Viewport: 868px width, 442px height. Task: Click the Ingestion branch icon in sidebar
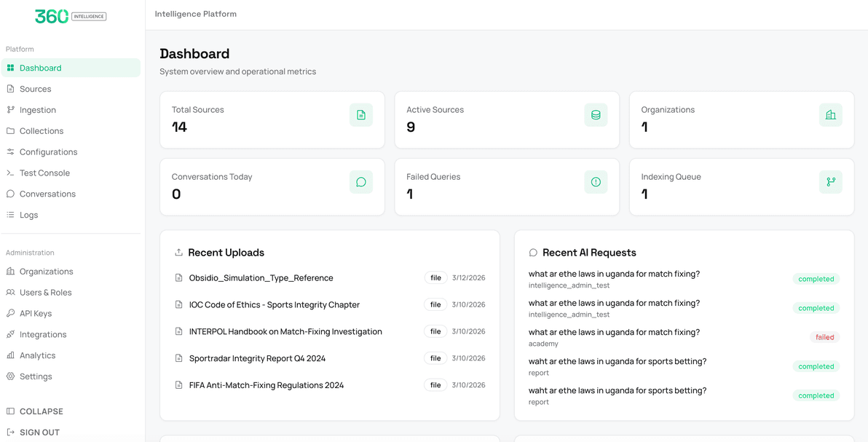tap(10, 110)
